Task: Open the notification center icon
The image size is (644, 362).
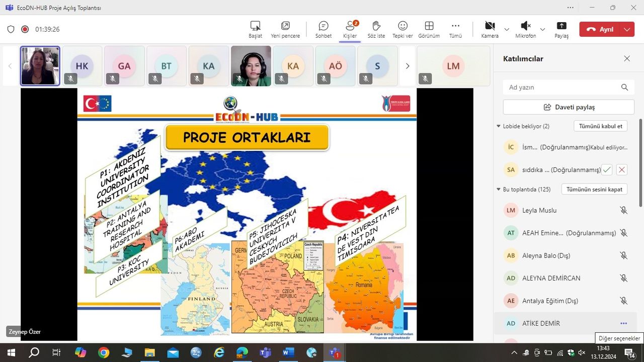Action: point(629,353)
